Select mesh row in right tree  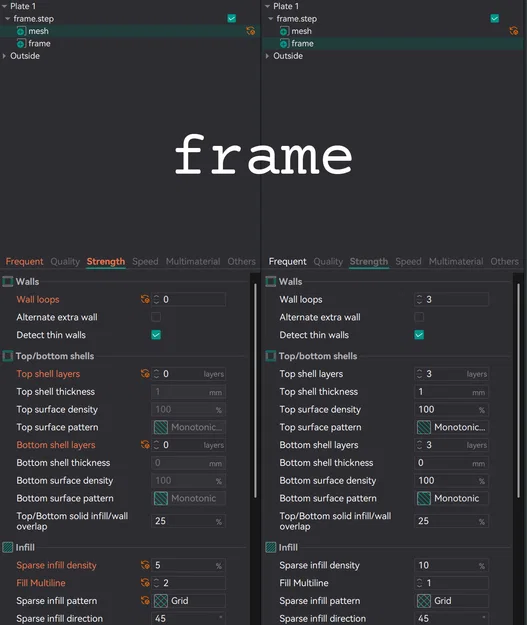click(393, 31)
